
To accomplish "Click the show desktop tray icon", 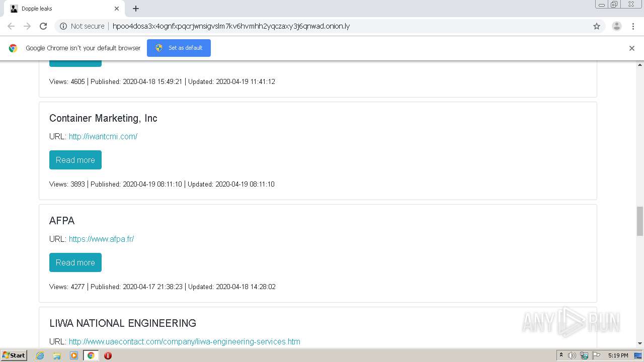I will click(x=638, y=355).
